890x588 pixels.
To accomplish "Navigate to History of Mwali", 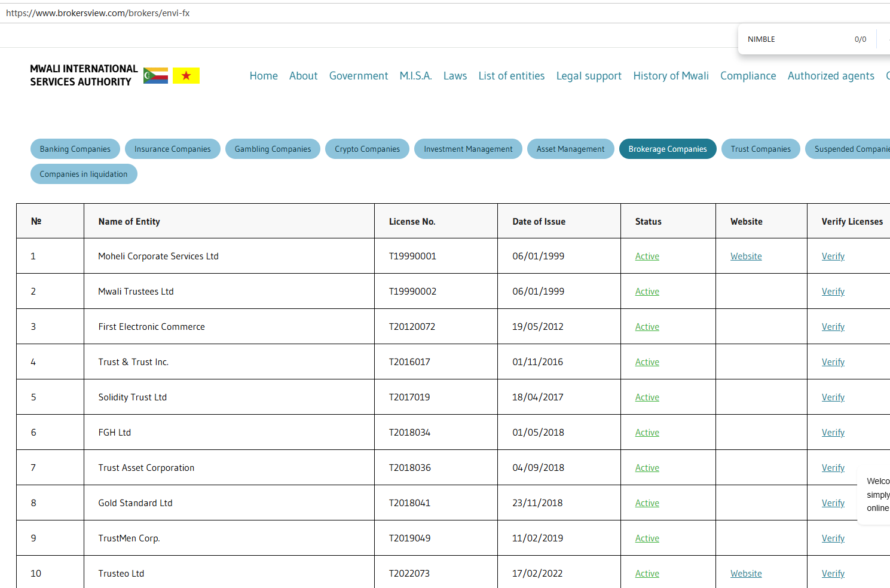I will (671, 76).
